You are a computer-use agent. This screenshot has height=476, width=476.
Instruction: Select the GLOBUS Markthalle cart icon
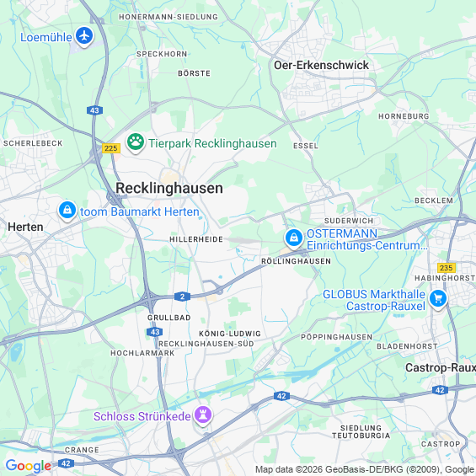pyautogui.click(x=438, y=299)
